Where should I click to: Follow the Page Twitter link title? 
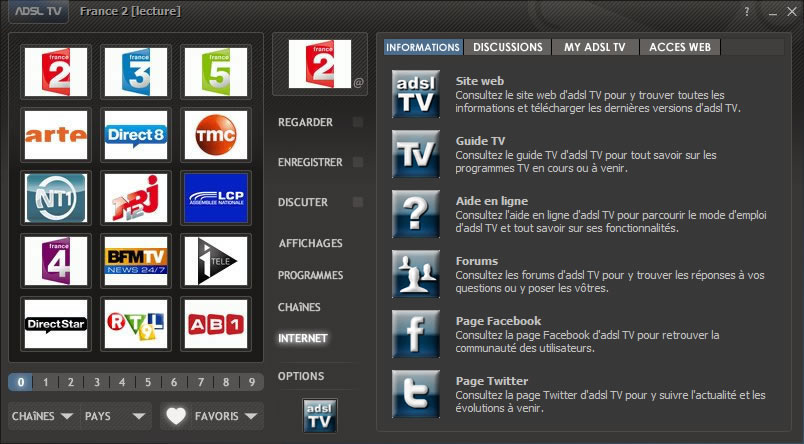click(x=492, y=381)
